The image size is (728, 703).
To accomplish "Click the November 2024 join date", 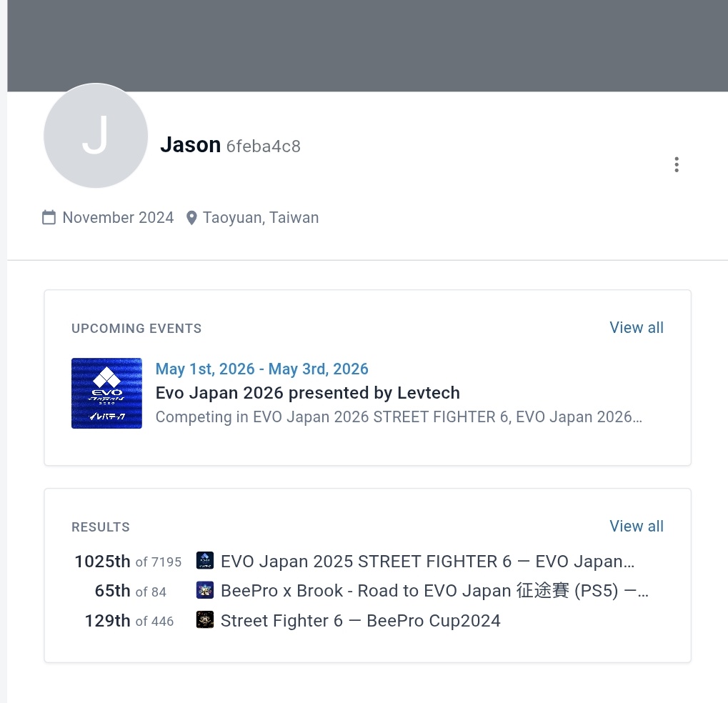I will pyautogui.click(x=118, y=217).
